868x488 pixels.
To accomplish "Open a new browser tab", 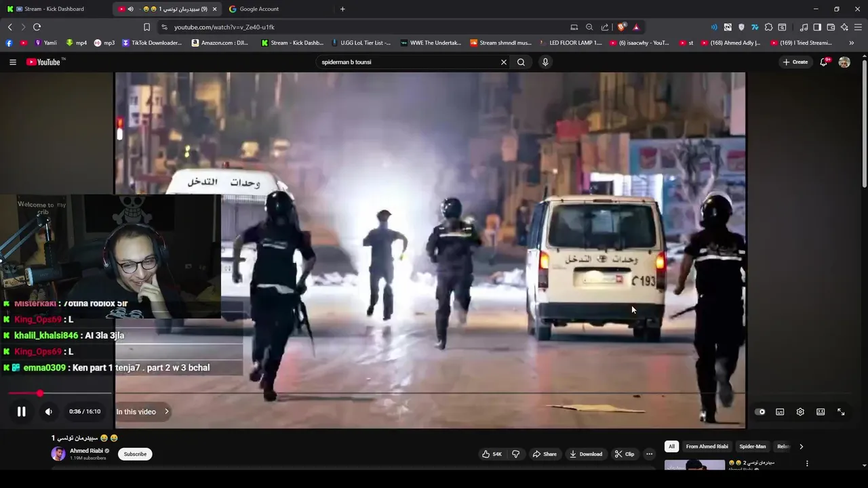I will click(342, 9).
